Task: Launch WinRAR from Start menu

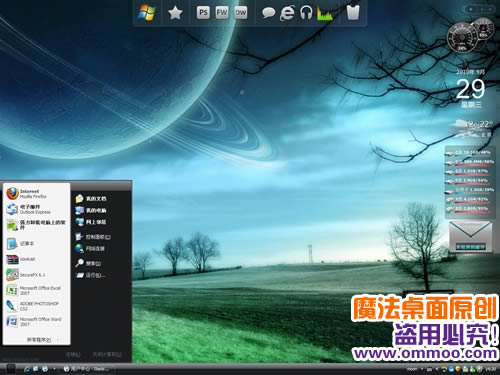Action: (x=37, y=259)
